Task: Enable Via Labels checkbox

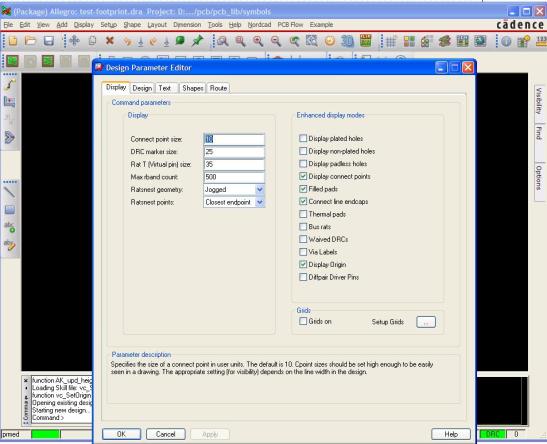Action: pyautogui.click(x=303, y=252)
